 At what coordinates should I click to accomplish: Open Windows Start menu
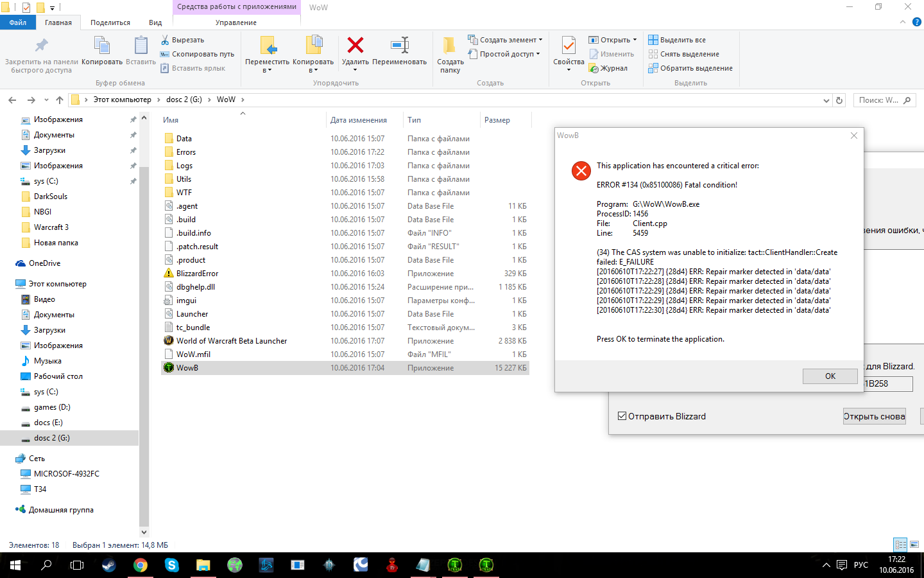pos(15,565)
